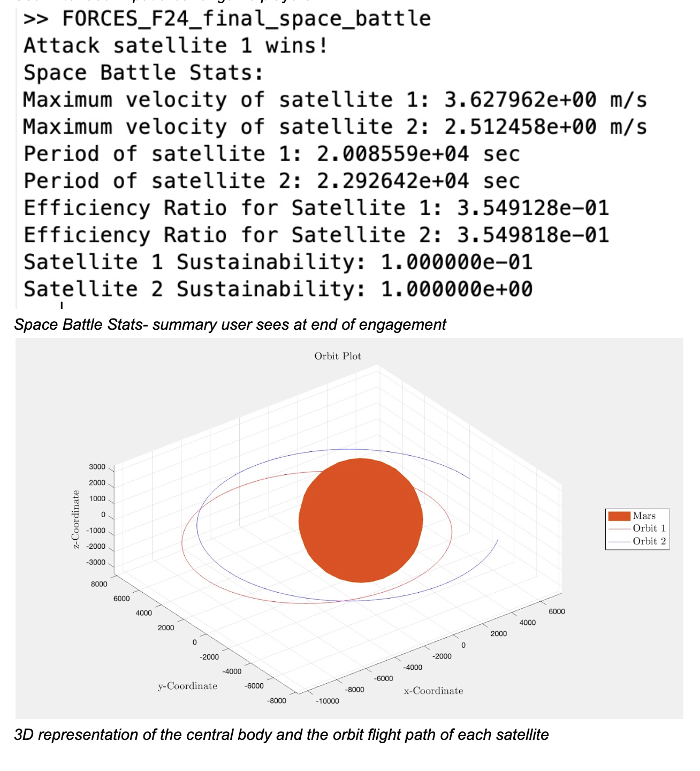Click the period of satellite 2 line

(x=272, y=181)
